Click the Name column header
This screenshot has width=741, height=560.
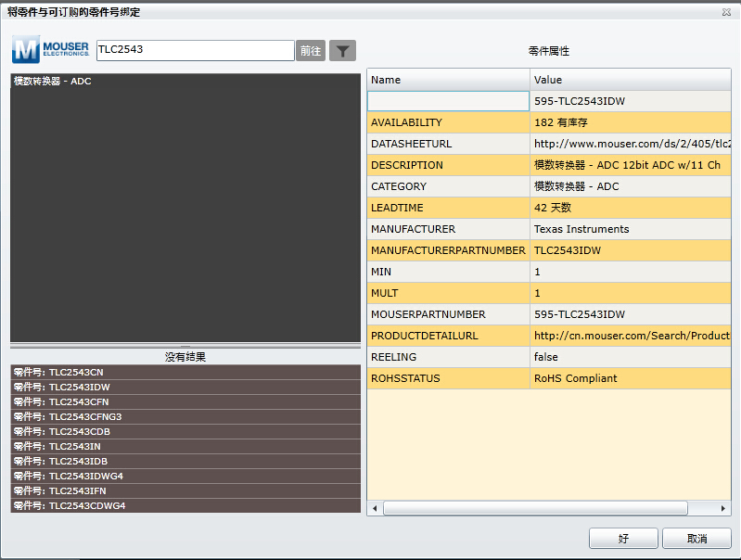pos(448,80)
